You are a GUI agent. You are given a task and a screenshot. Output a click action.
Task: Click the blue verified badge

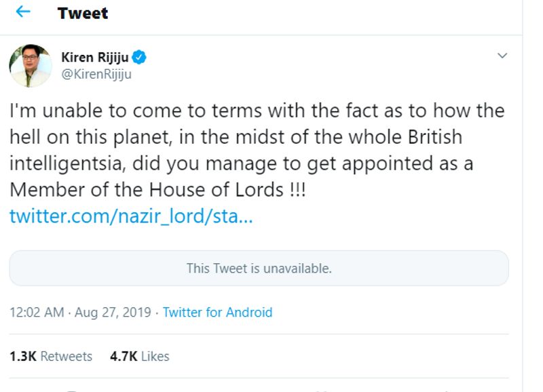[x=139, y=58]
